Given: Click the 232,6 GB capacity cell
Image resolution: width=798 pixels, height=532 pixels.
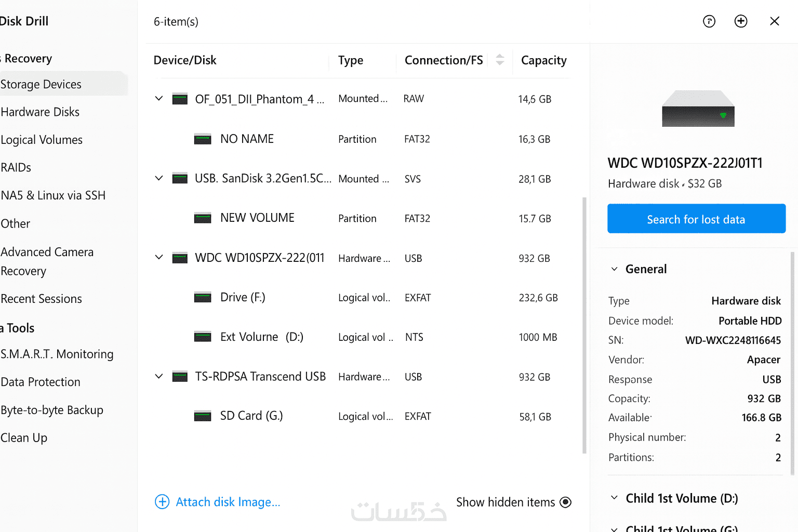Looking at the screenshot, I should pyautogui.click(x=538, y=298).
